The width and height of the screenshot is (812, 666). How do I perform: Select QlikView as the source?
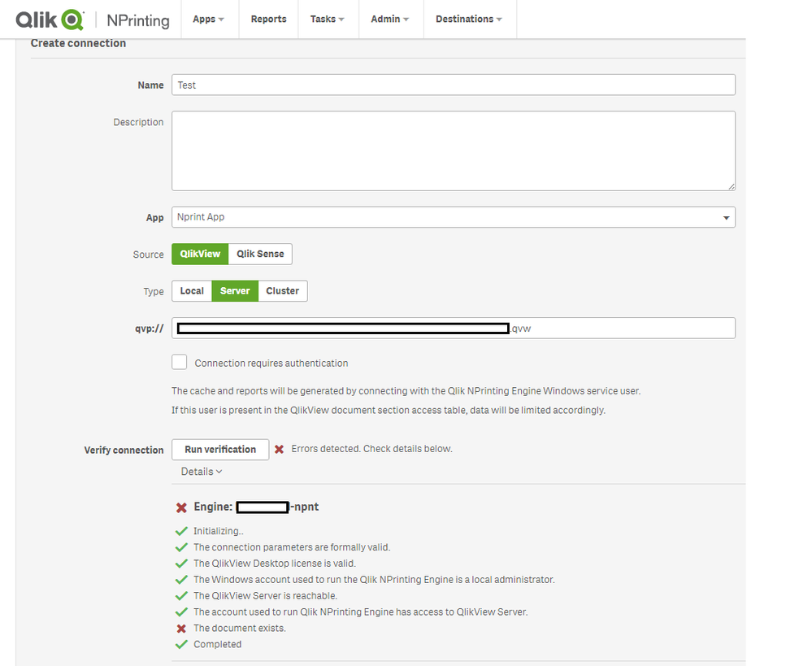(x=200, y=254)
